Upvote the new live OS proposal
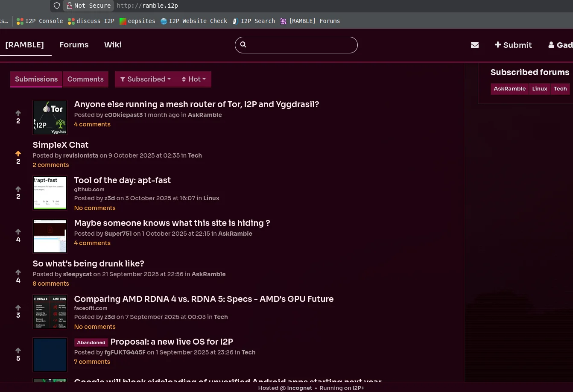This screenshot has width=573, height=392. click(x=18, y=350)
